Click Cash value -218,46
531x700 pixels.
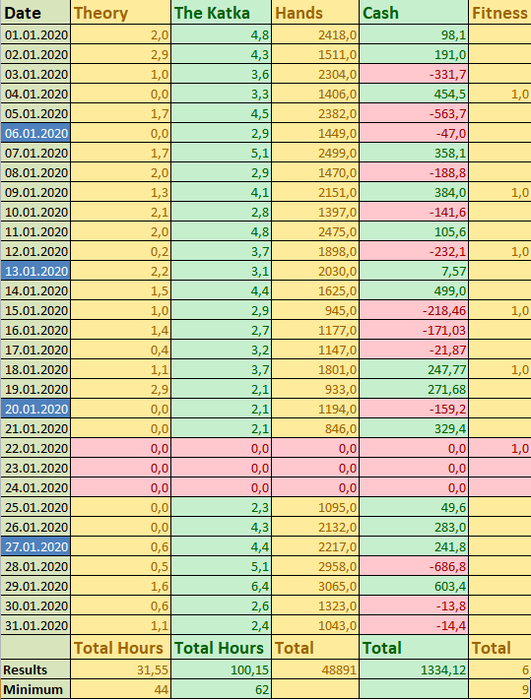point(414,310)
